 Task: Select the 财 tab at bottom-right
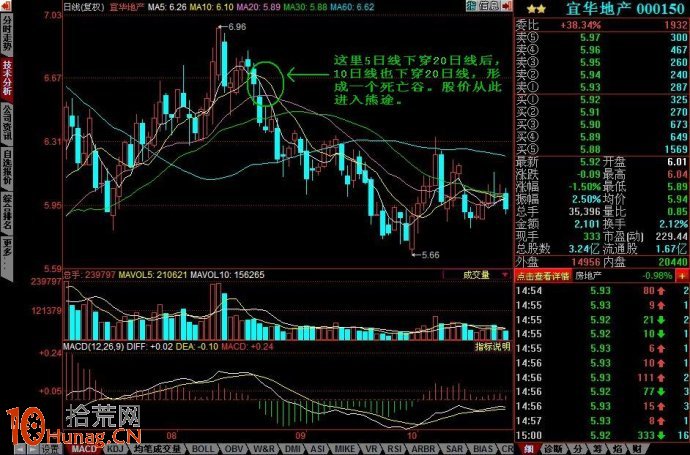[x=638, y=449]
